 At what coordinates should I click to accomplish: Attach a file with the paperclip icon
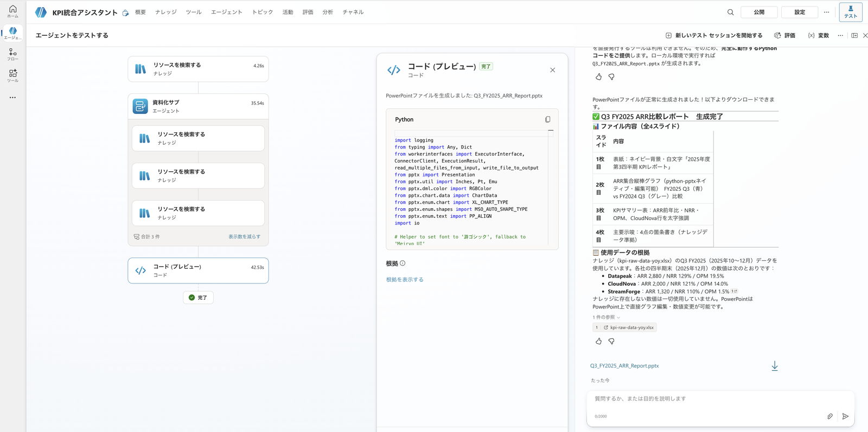pos(829,416)
